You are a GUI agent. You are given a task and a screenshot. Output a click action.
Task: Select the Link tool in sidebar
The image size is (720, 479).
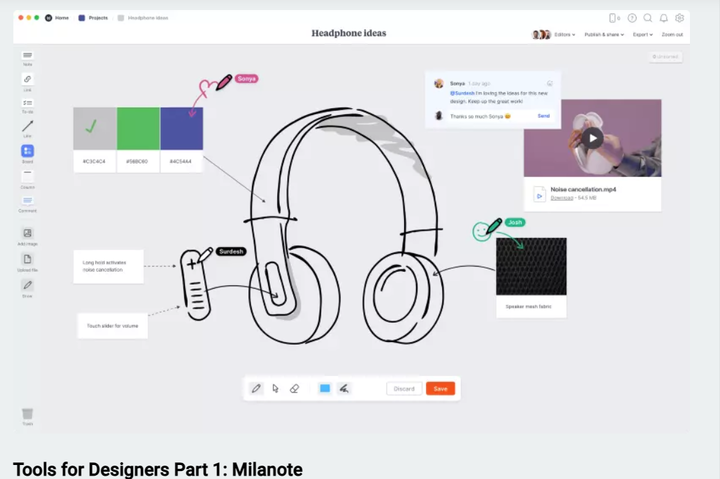(x=27, y=80)
